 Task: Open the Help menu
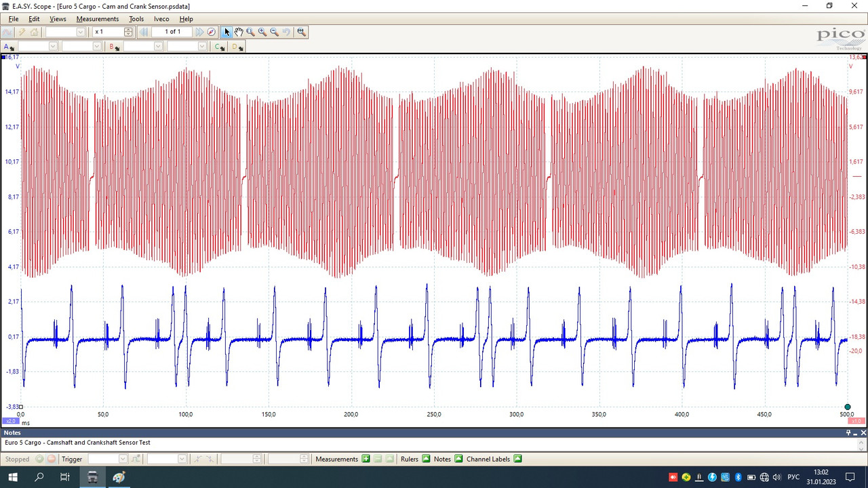pos(186,19)
